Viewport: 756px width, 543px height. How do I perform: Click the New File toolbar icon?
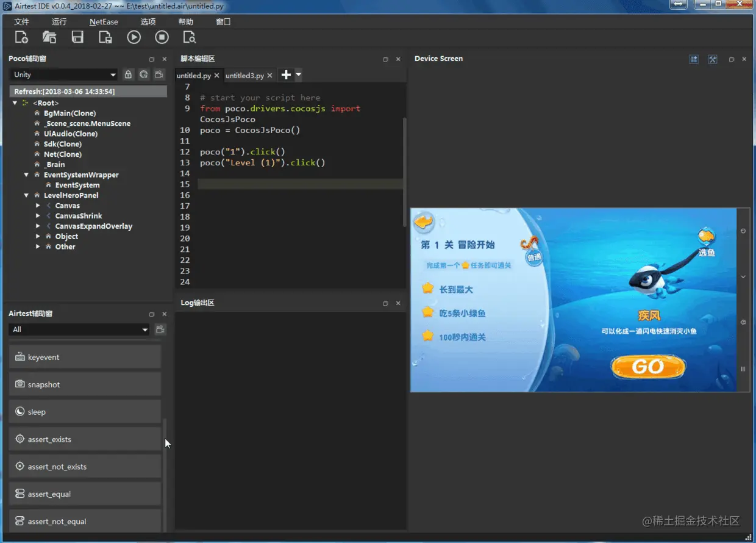click(x=21, y=37)
